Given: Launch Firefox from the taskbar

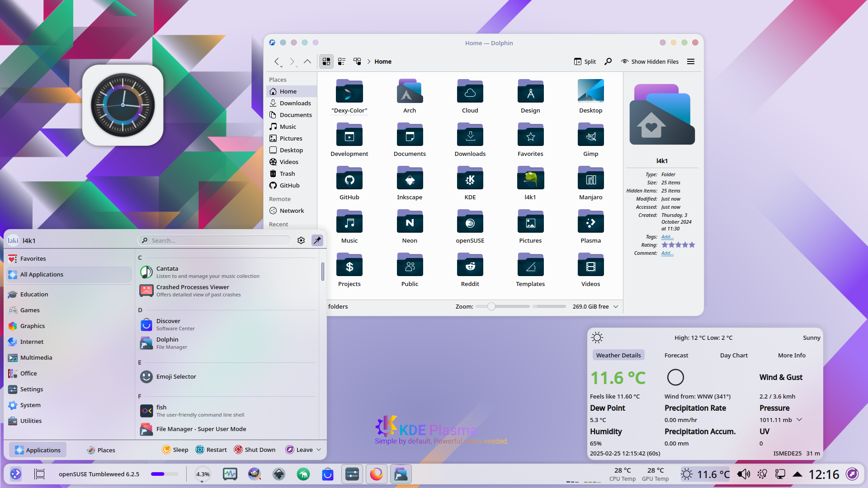Looking at the screenshot, I should pyautogui.click(x=376, y=474).
